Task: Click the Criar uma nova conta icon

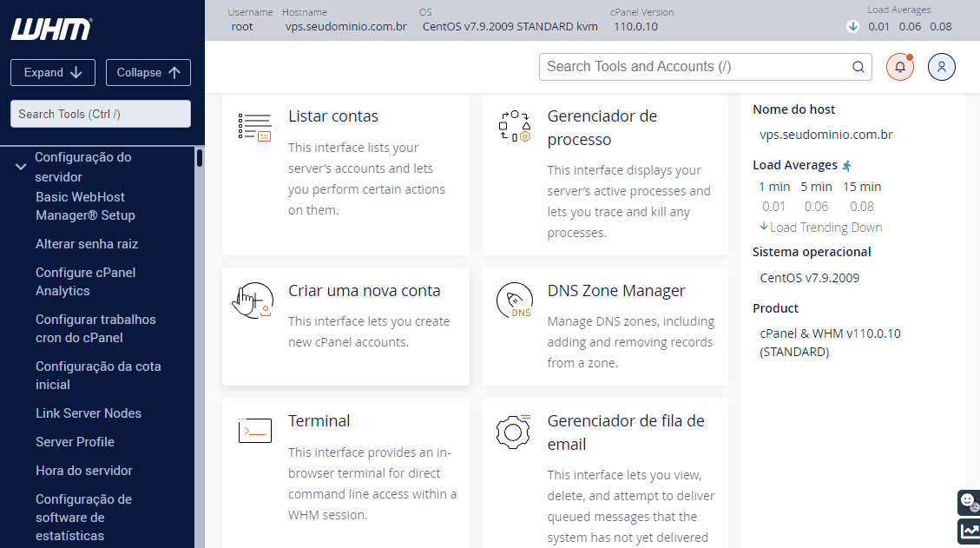Action: point(253,300)
